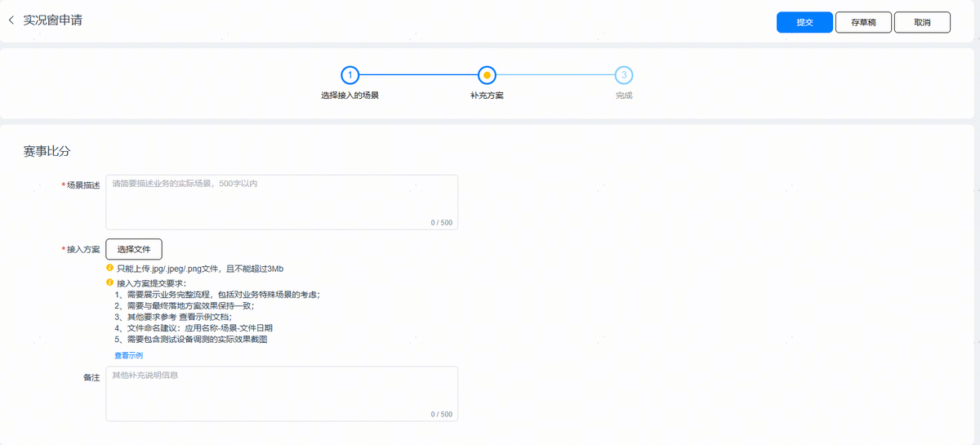The image size is (980, 445).
Task: Click the warning icon beside file format hint
Action: 110,268
